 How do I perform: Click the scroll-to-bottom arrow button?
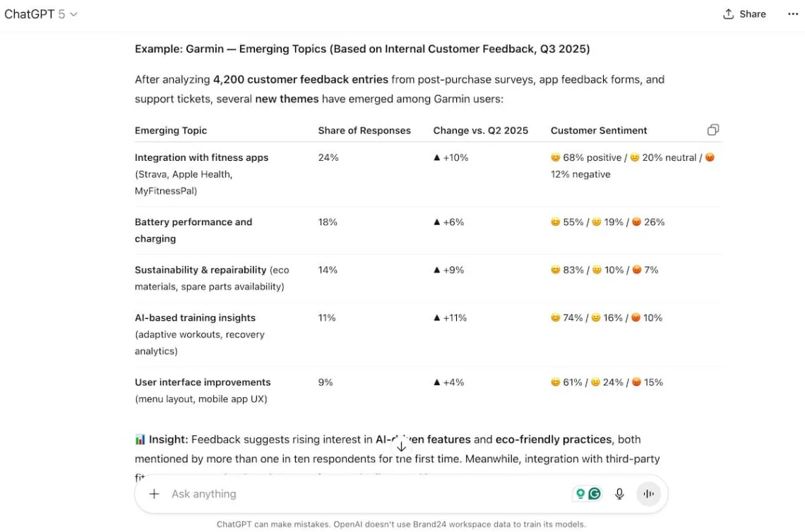(x=401, y=447)
